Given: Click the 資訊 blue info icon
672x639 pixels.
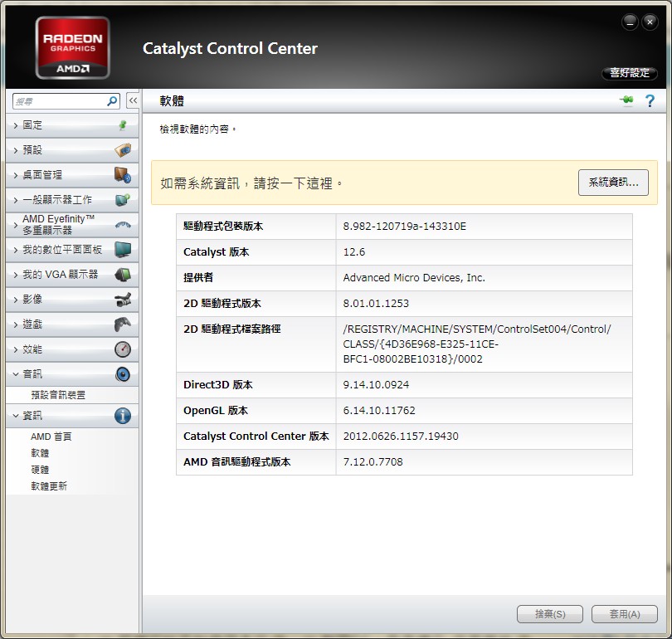Looking at the screenshot, I should [x=123, y=416].
